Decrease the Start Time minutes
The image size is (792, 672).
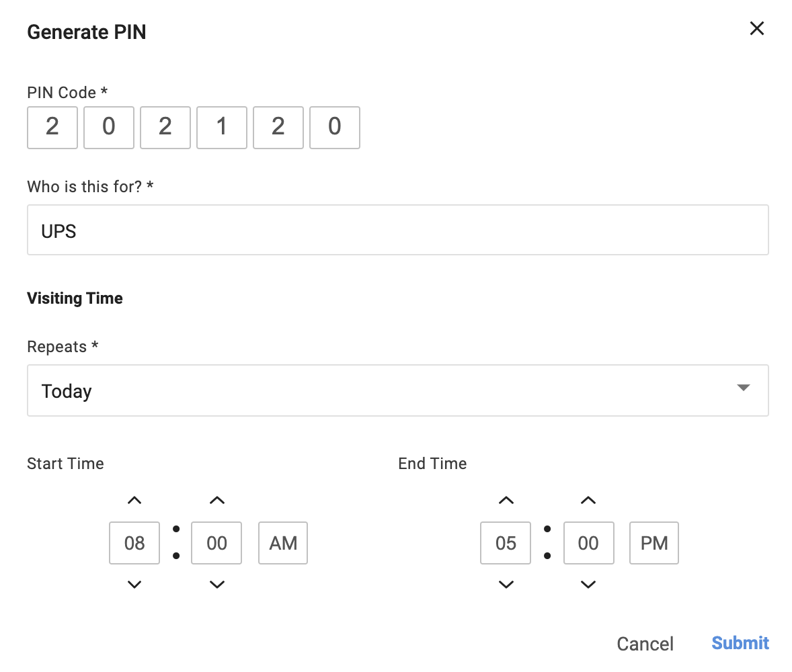click(x=216, y=585)
